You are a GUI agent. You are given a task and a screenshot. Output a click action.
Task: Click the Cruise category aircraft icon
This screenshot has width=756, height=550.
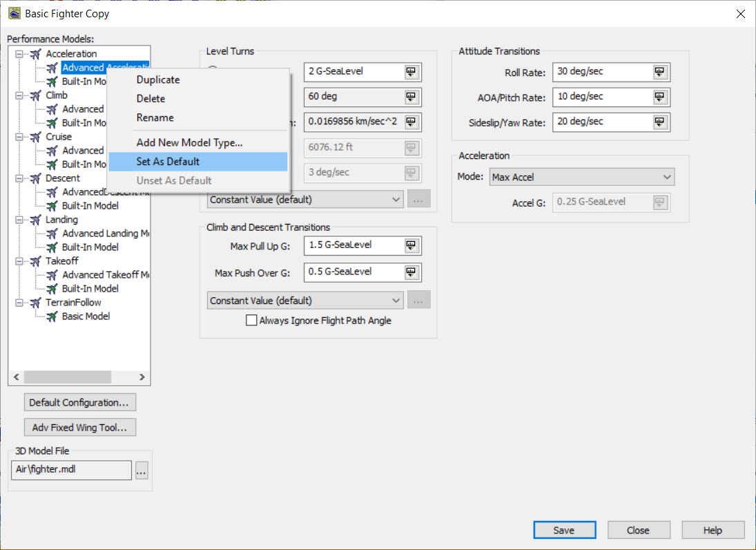[x=35, y=137]
